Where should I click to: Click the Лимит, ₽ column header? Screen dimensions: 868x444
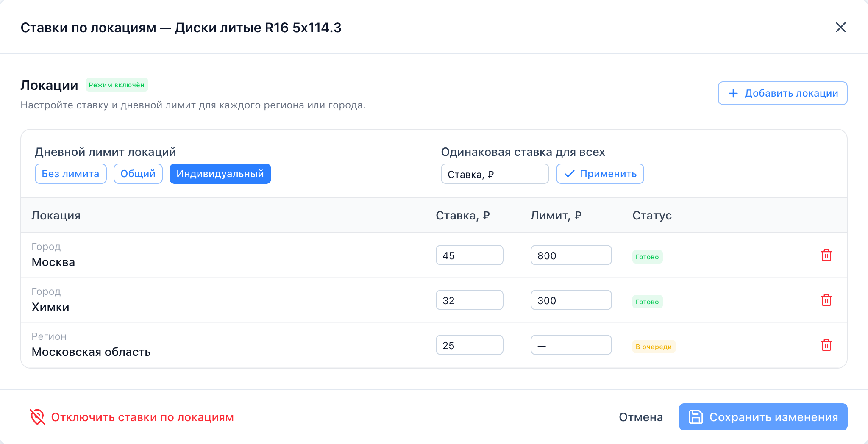(556, 216)
